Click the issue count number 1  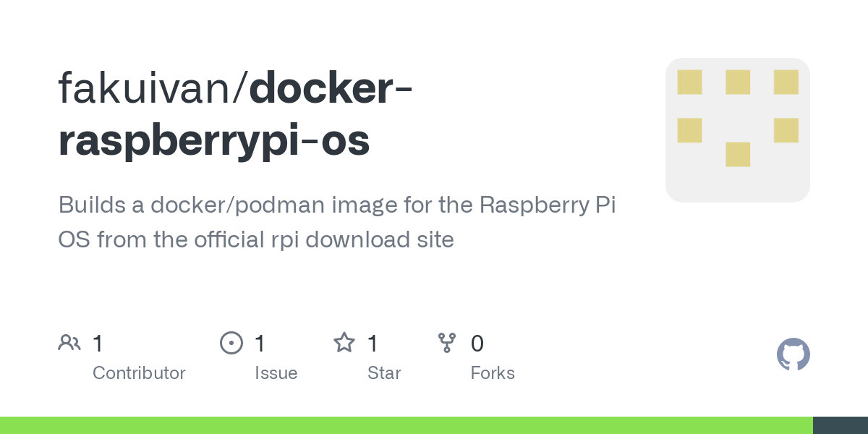(260, 344)
